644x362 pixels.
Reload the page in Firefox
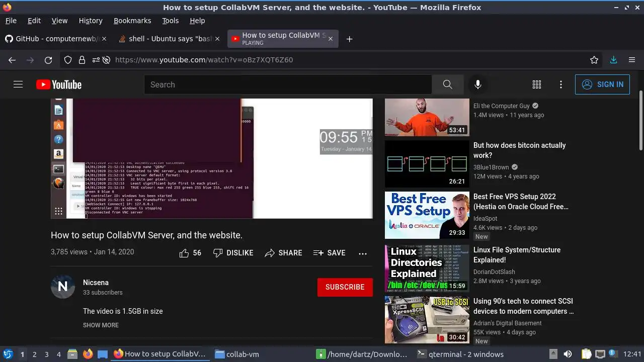click(x=48, y=60)
